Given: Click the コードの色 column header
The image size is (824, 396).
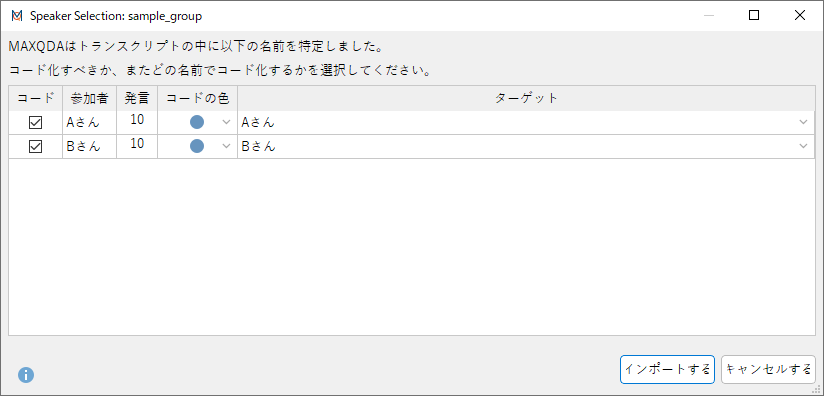Looking at the screenshot, I should click(x=198, y=98).
